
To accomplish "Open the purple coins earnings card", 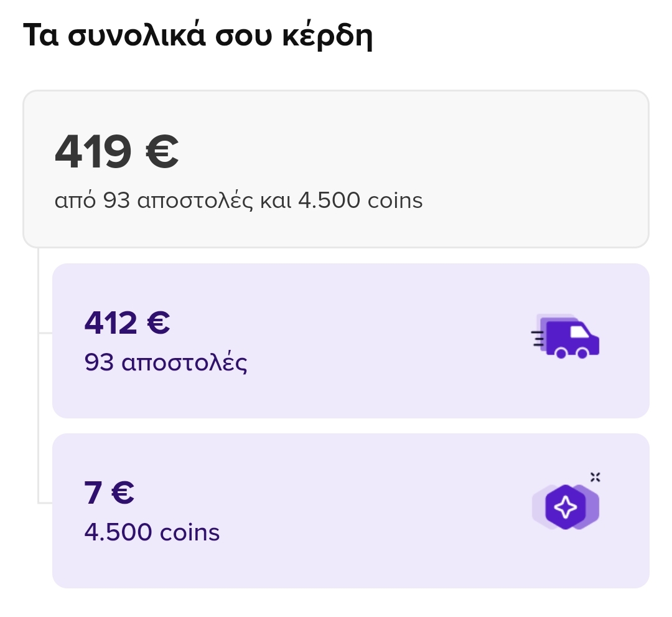I will click(350, 511).
